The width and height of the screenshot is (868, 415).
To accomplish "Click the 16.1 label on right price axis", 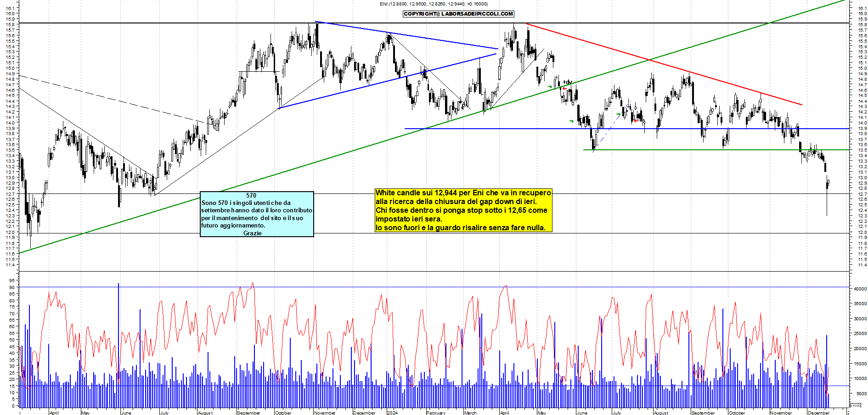I will pos(862,8).
